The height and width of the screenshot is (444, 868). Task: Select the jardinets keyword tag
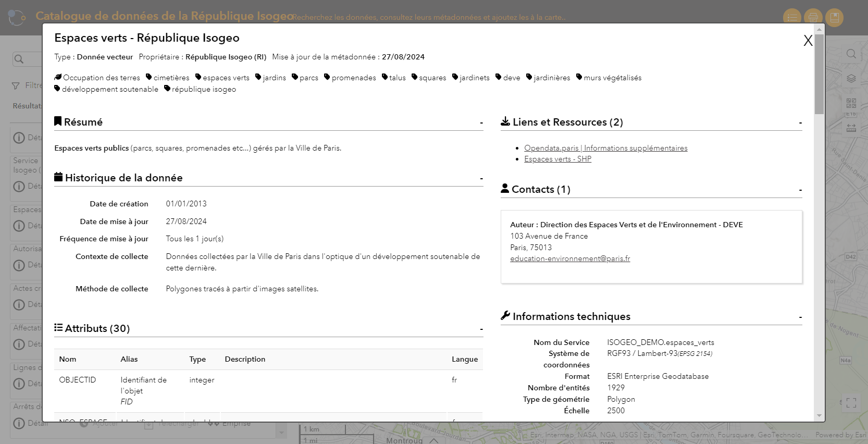(471, 78)
